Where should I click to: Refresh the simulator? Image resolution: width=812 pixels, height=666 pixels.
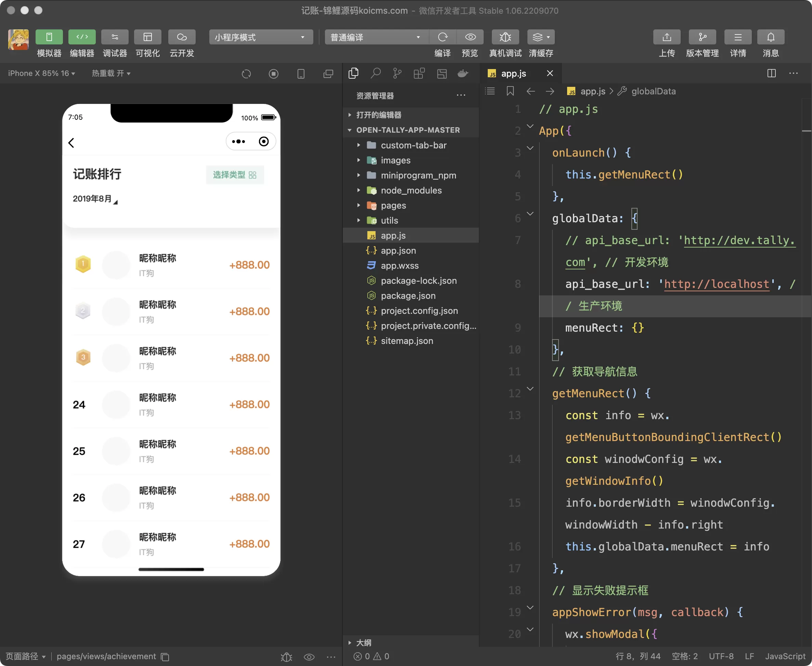pyautogui.click(x=246, y=74)
